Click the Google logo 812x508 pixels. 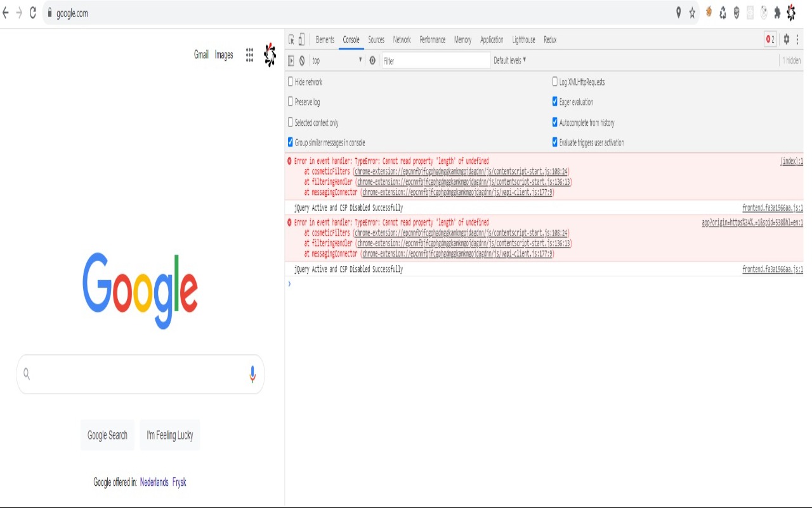coord(140,291)
